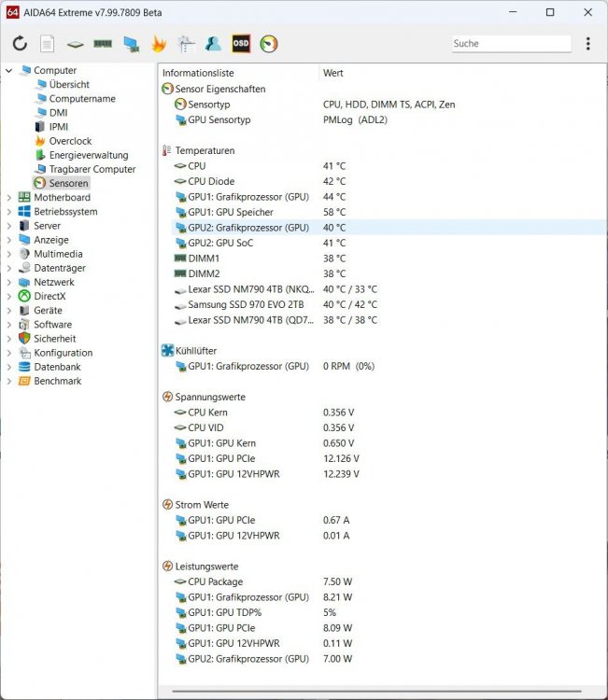Collapse the Computer tree node
This screenshot has width=608, height=700.
tap(9, 71)
